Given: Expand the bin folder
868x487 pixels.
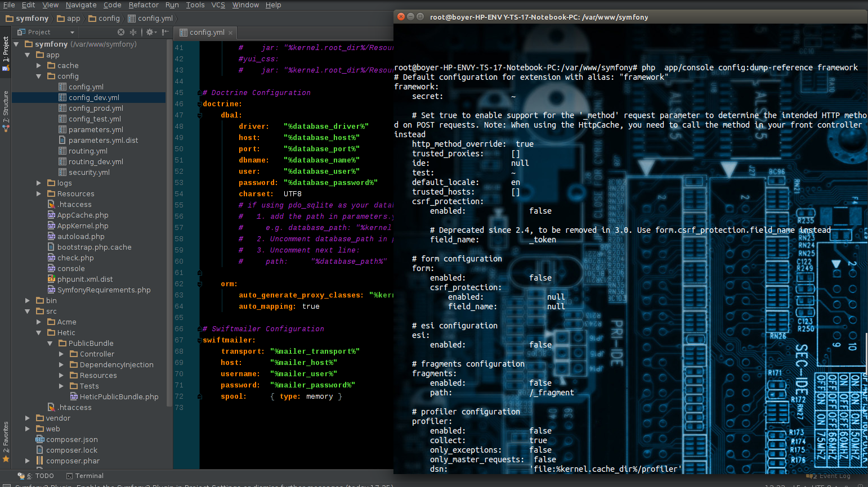Looking at the screenshot, I should tap(28, 300).
